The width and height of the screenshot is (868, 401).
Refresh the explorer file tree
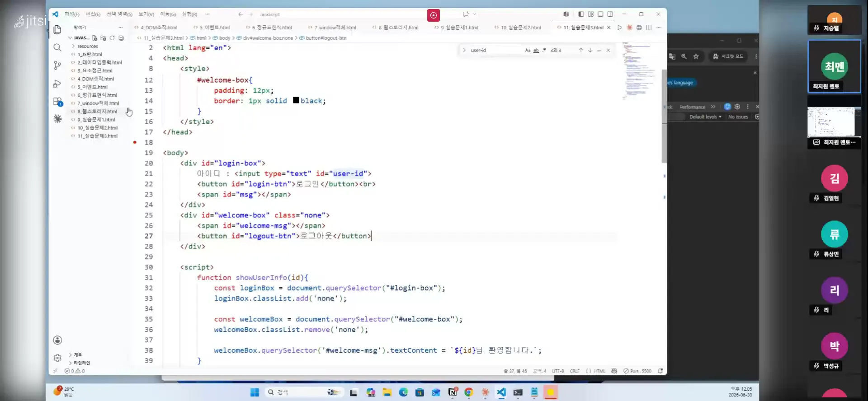point(112,38)
